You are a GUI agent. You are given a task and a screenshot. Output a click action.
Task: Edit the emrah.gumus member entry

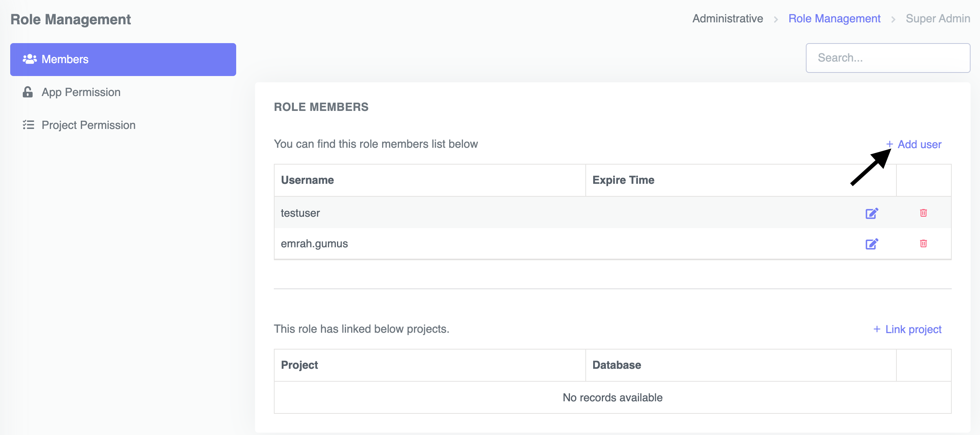[871, 244]
